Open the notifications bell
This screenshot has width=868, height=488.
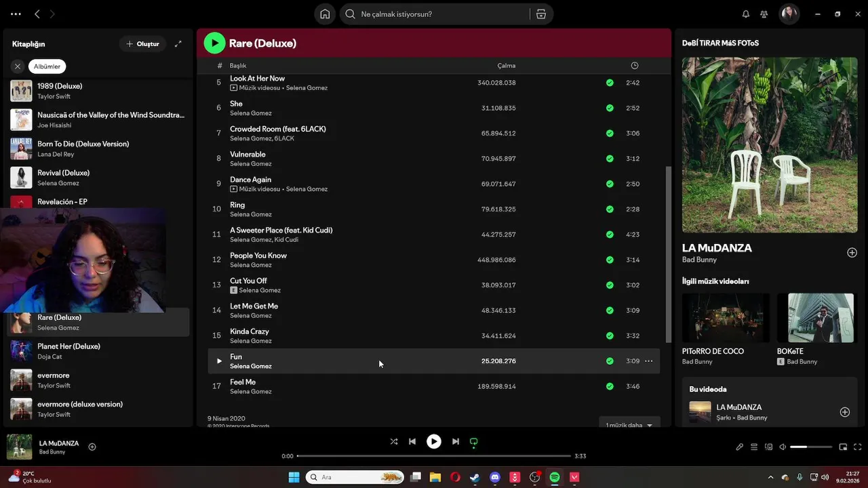746,14
